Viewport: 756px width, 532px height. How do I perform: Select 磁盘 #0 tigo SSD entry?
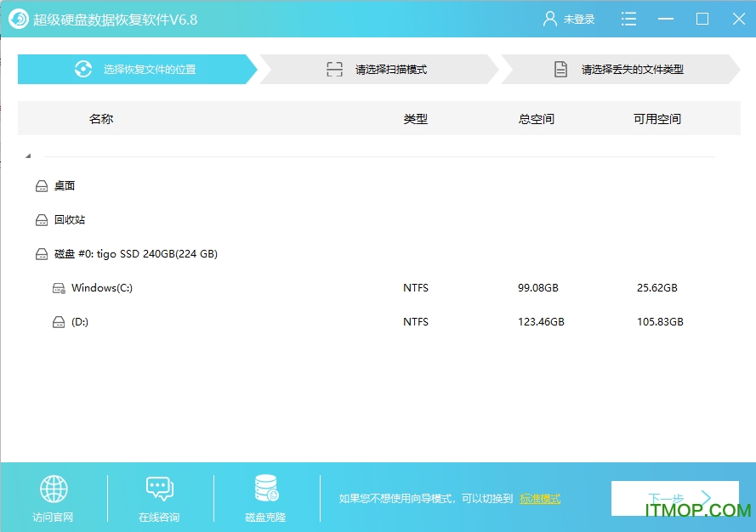click(x=136, y=253)
